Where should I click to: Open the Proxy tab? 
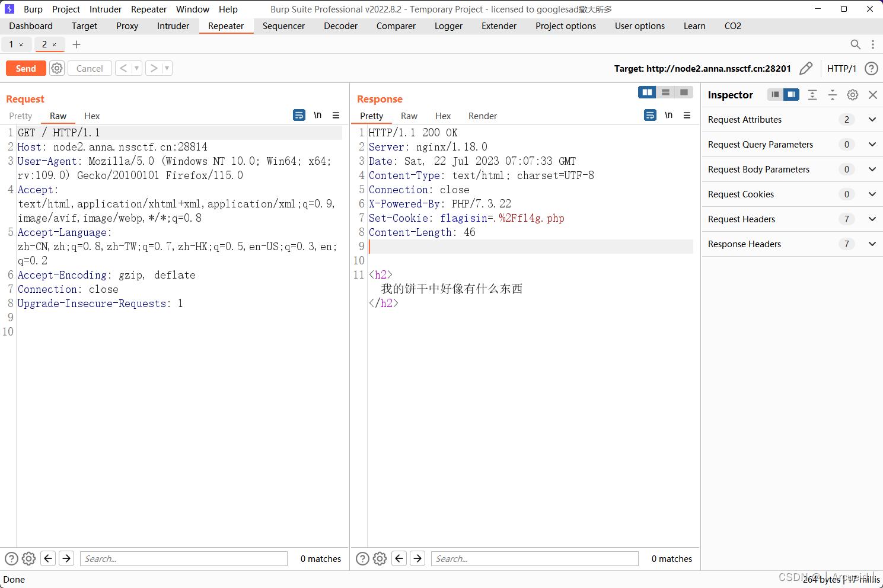coord(127,26)
